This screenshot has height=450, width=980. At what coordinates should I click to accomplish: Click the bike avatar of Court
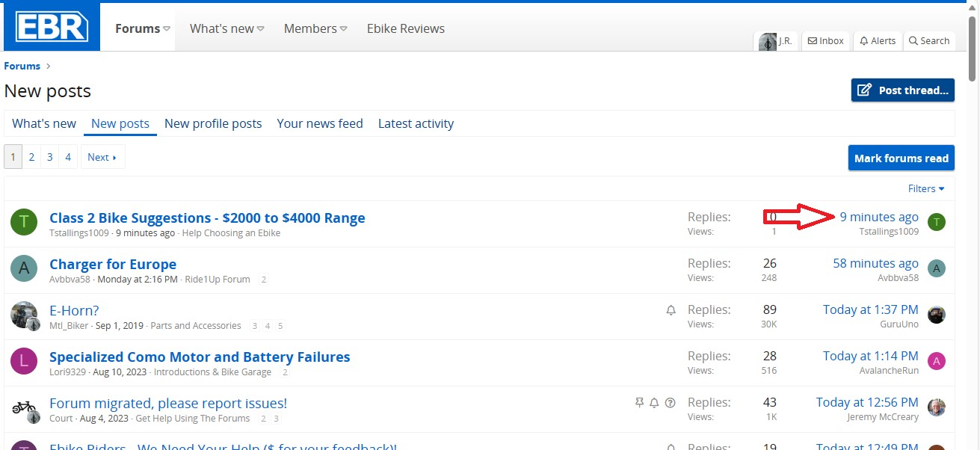click(x=24, y=407)
